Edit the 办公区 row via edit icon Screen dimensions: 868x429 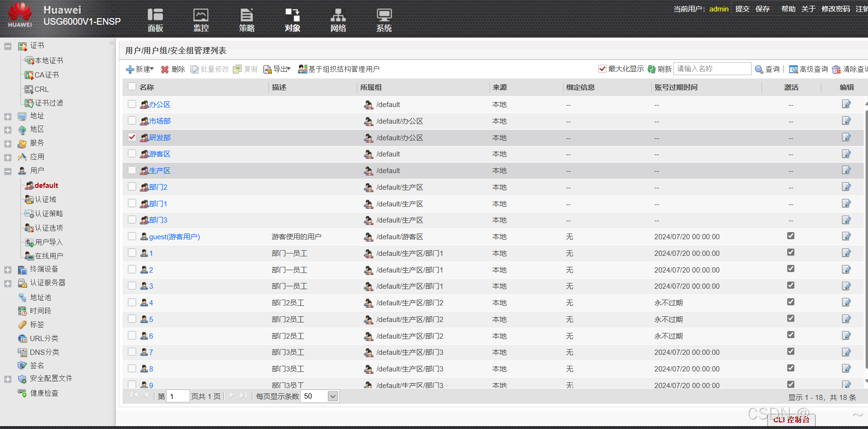coord(846,104)
